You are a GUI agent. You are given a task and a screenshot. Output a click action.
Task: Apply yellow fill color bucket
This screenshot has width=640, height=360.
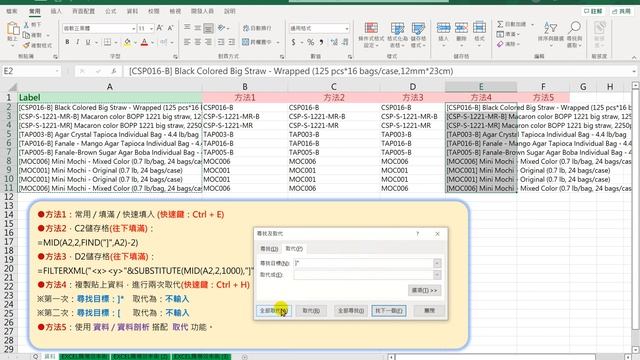pos(127,42)
